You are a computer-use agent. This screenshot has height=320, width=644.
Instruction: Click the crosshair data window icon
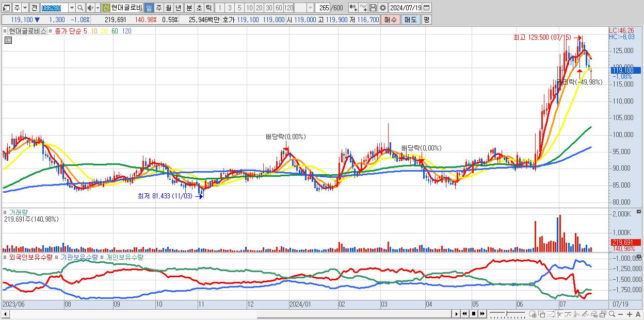point(533,314)
